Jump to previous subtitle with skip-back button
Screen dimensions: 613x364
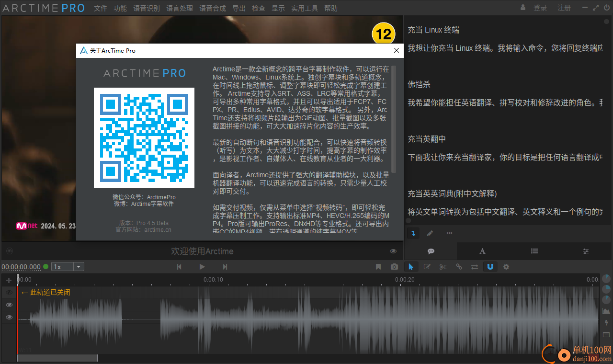179,267
